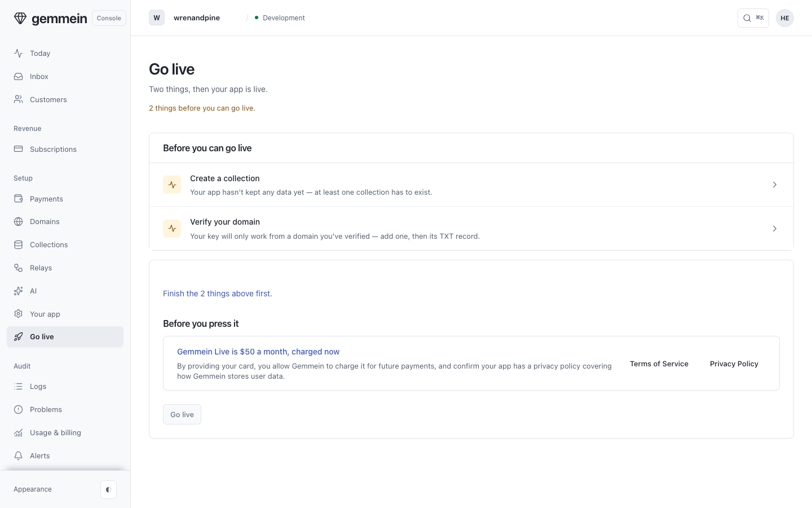Viewport: 812px width, 508px height.
Task: Go to Today in the sidebar
Action: (x=65, y=53)
